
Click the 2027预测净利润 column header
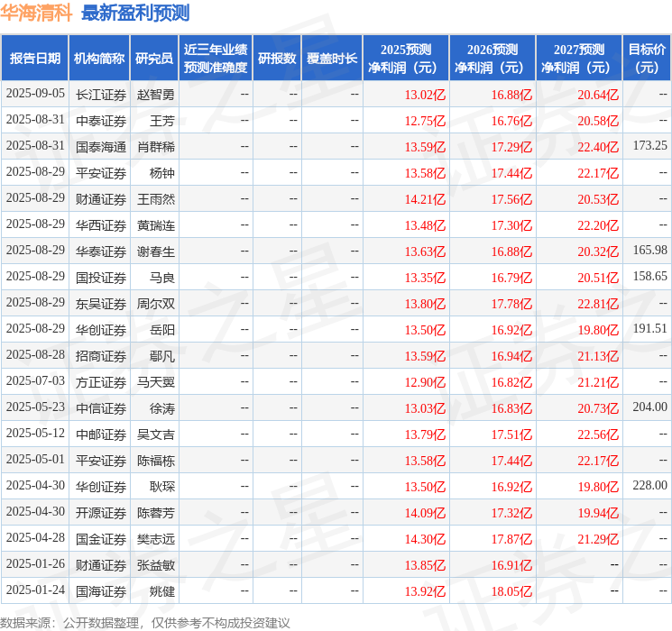point(579,59)
